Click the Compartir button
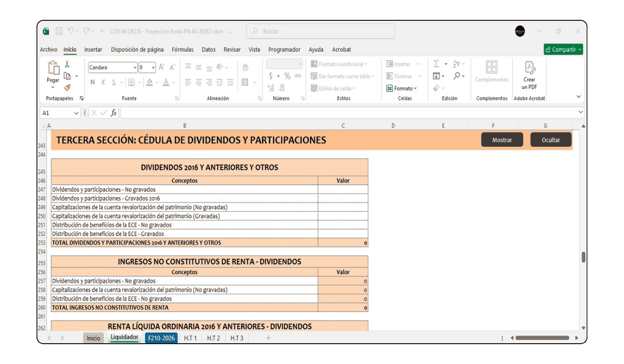This screenshot has width=624, height=364. [x=563, y=49]
